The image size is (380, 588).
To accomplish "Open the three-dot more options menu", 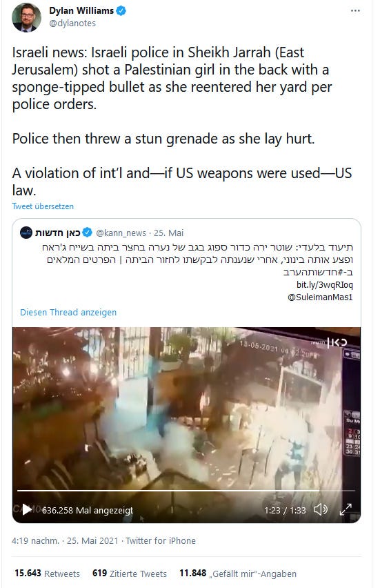I will click(x=355, y=10).
